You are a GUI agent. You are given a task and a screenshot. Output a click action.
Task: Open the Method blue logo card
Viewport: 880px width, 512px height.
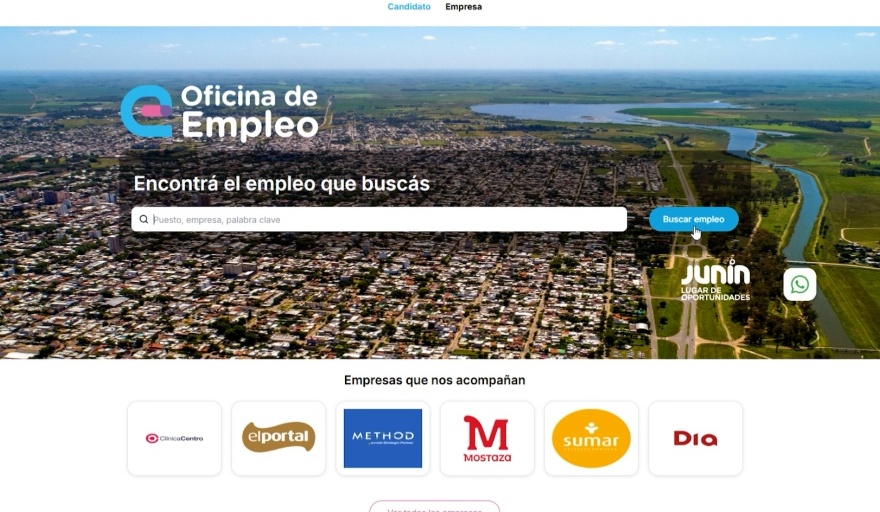(383, 438)
